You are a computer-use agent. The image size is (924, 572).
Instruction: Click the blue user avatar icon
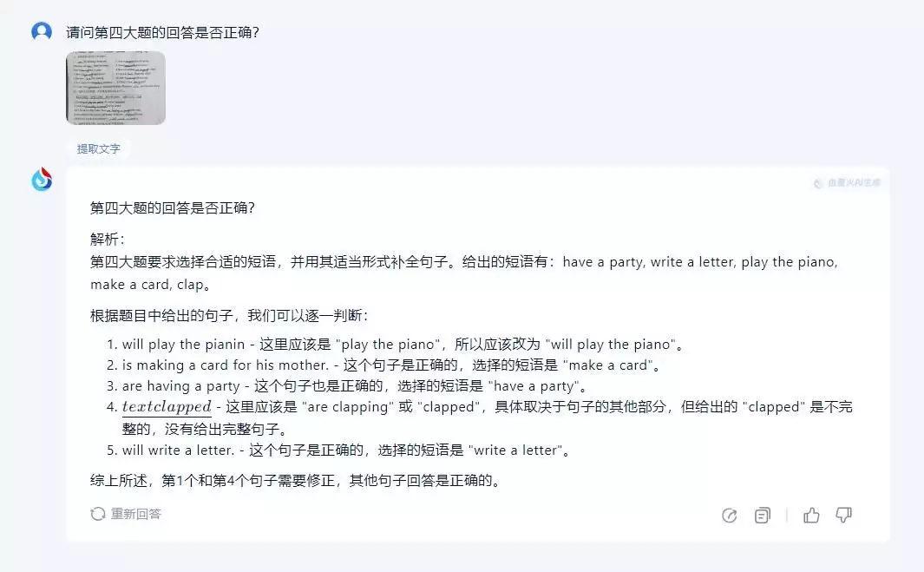[42, 32]
